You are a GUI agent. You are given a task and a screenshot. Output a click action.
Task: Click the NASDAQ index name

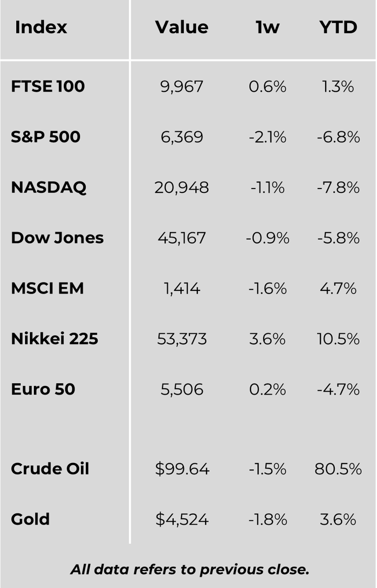click(x=49, y=187)
